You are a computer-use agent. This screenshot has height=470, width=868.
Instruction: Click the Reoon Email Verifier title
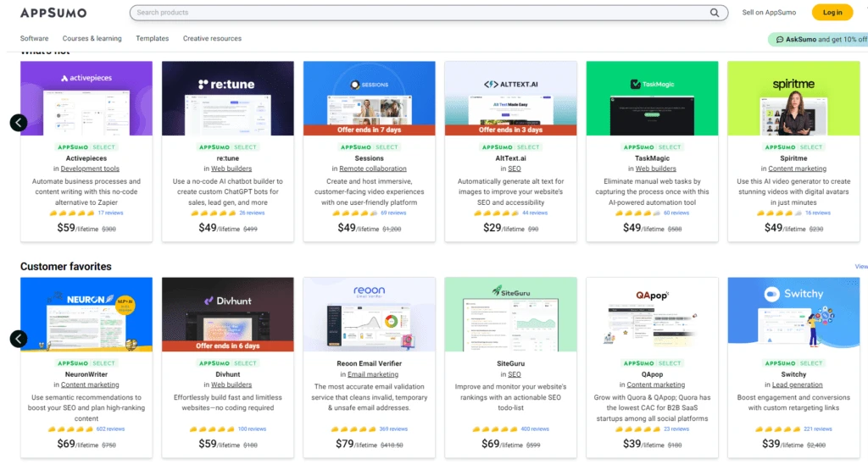click(370, 364)
